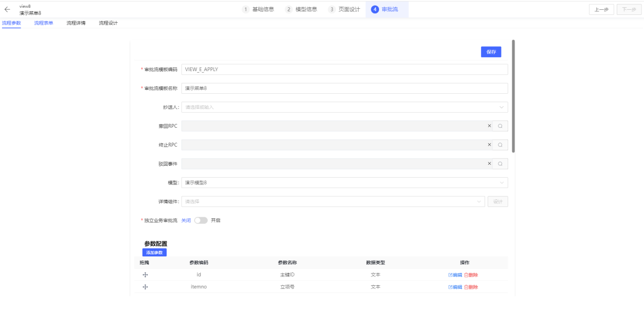The image size is (644, 310).
Task: Delete the id parameter row
Action: coord(471,275)
